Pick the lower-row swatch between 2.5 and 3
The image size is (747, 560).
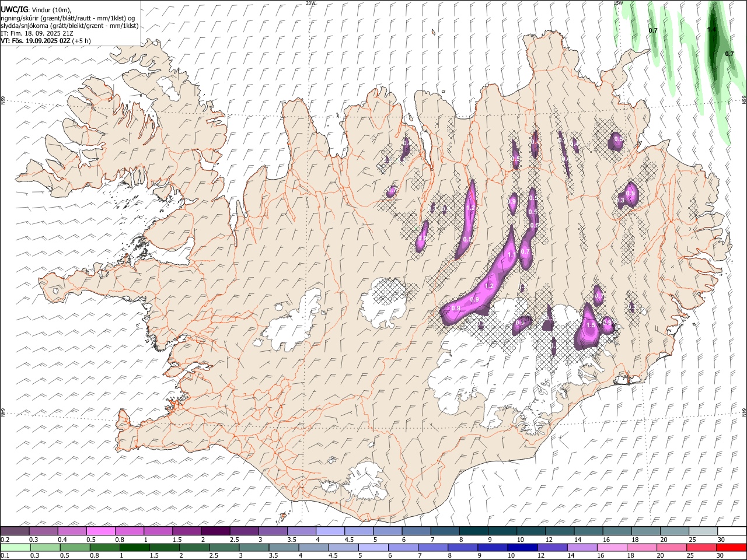coord(224,547)
